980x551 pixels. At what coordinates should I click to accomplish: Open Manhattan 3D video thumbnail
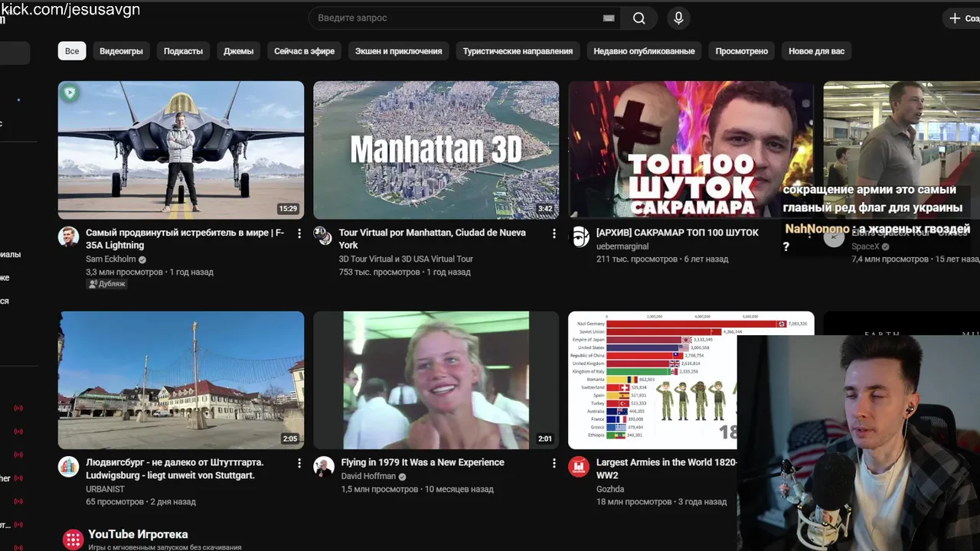point(436,150)
